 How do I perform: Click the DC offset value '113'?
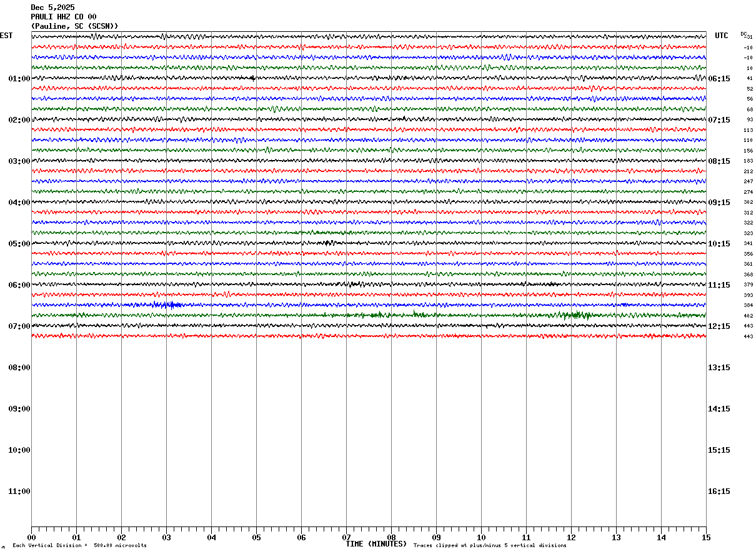749,131
